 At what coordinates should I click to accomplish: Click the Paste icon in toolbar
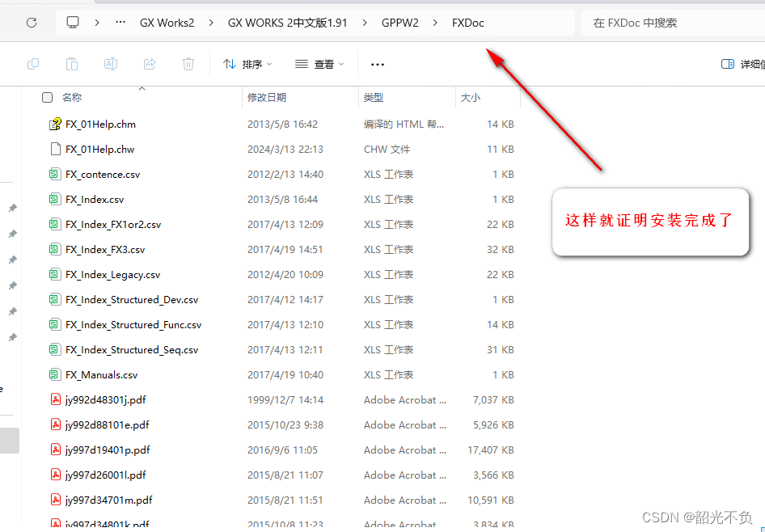click(72, 64)
